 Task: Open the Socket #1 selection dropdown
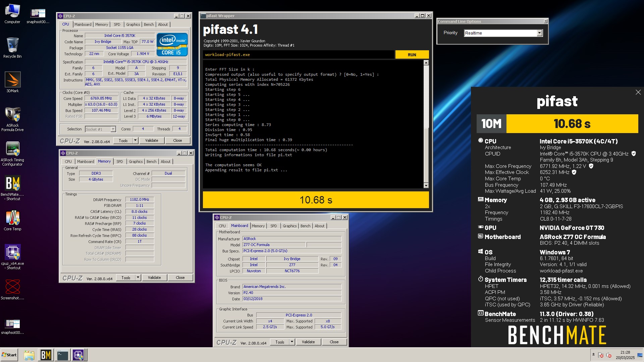(x=113, y=129)
